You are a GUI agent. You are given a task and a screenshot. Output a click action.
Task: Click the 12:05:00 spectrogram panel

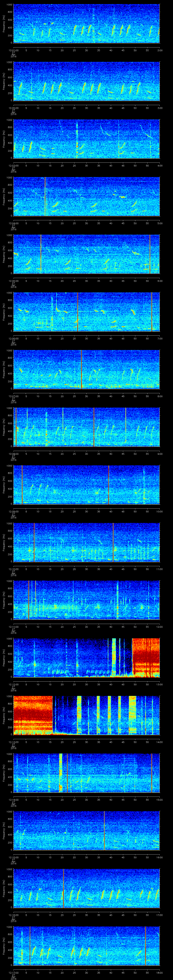coord(87,254)
